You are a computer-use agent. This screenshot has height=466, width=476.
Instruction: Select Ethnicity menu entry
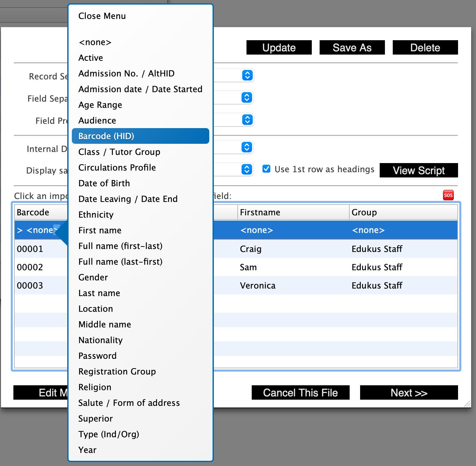[x=140, y=215]
